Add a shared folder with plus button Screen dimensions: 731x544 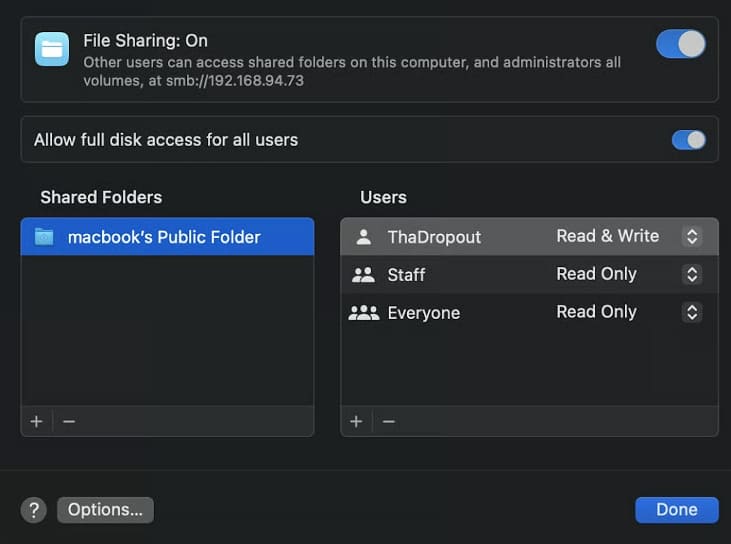tap(36, 421)
